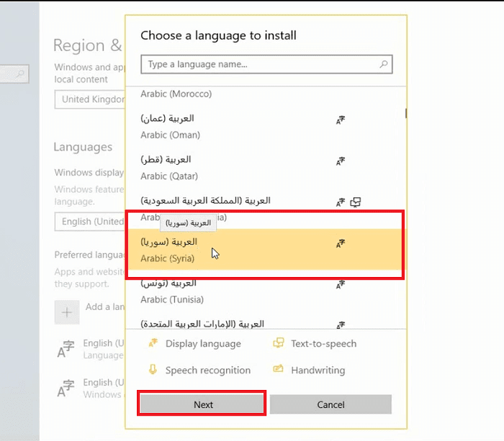Open the Windows display language dropdown

tap(90, 222)
